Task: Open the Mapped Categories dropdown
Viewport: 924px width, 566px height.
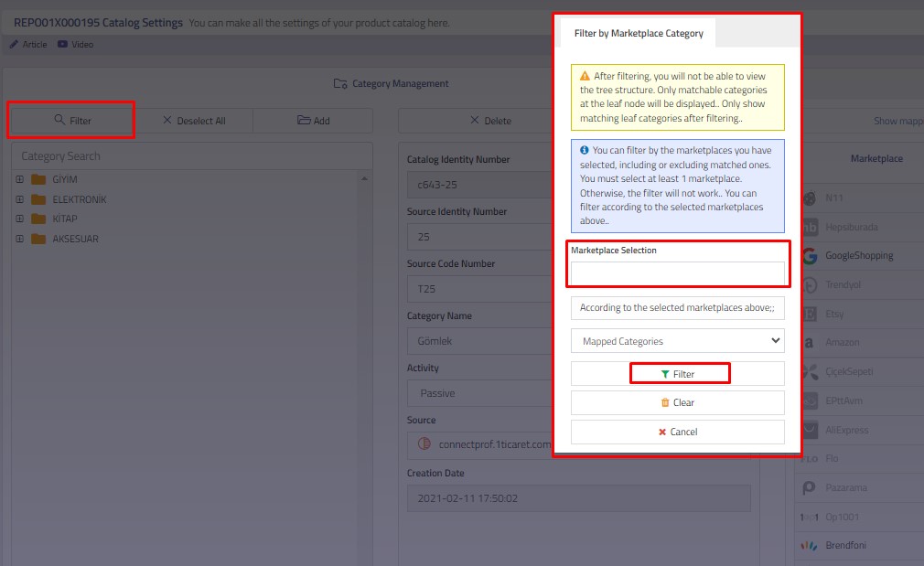Action: (677, 341)
